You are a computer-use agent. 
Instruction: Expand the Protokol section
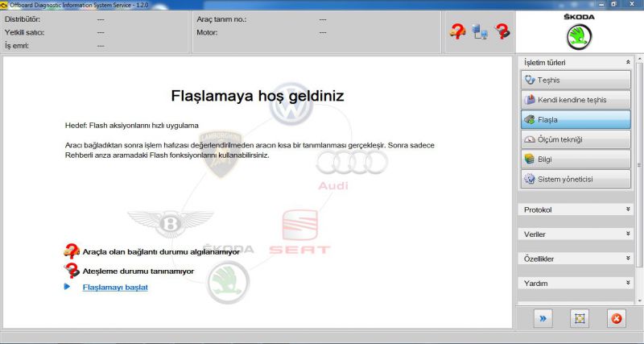[x=576, y=209]
